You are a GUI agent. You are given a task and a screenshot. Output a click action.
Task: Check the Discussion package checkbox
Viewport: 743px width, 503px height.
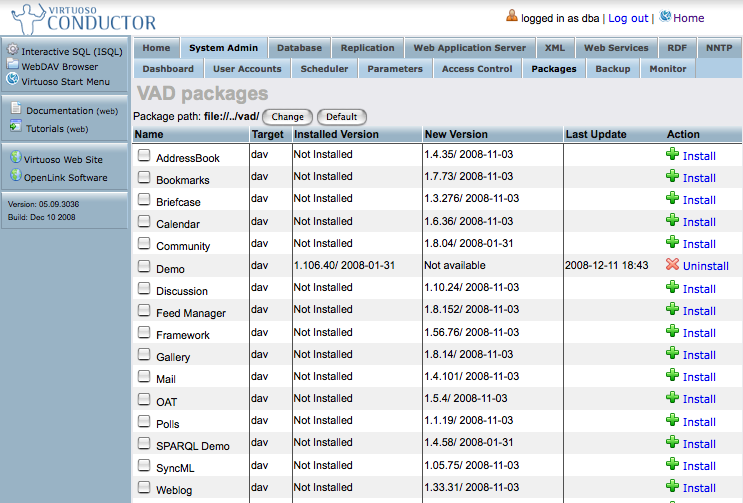[x=144, y=288]
